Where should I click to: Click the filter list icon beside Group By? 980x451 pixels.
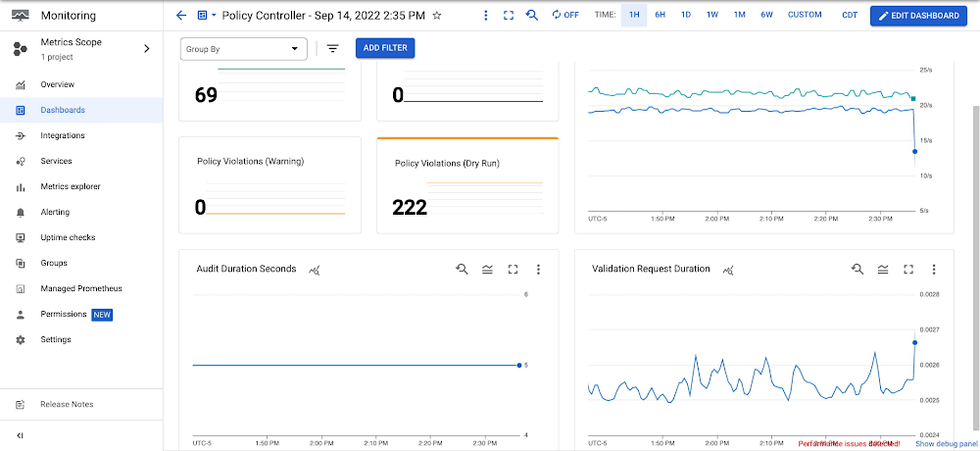(x=332, y=48)
